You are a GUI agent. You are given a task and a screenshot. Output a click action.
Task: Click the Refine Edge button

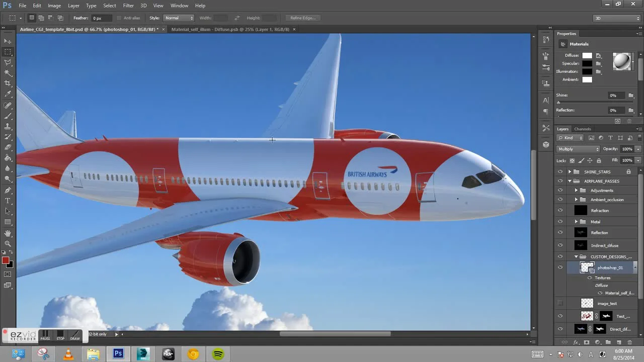pyautogui.click(x=303, y=18)
